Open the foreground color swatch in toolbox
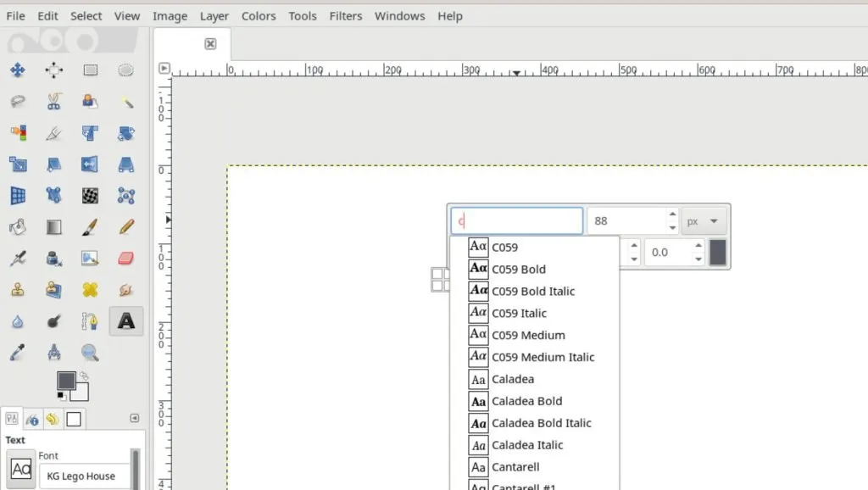The height and width of the screenshot is (490, 868). 66,381
